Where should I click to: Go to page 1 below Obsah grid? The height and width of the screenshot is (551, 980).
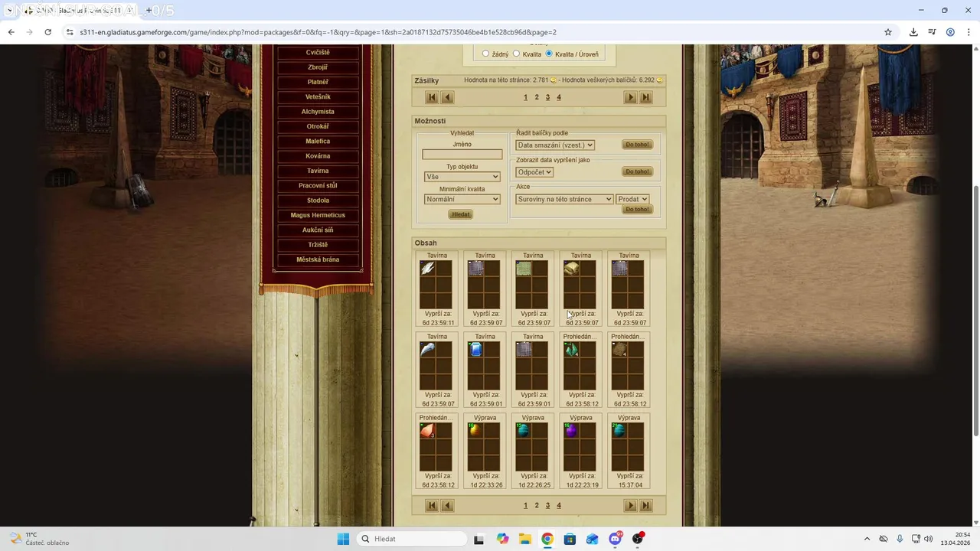click(x=525, y=505)
